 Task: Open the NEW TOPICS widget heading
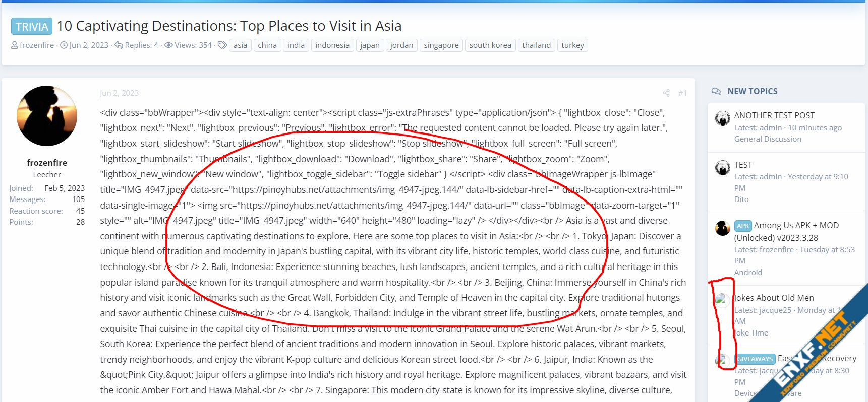point(752,91)
